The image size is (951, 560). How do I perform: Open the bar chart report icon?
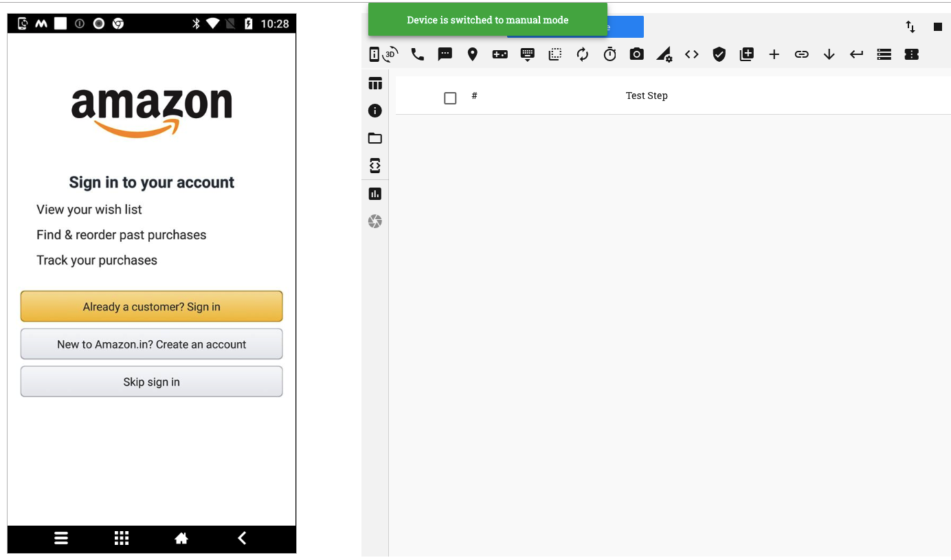point(375,194)
